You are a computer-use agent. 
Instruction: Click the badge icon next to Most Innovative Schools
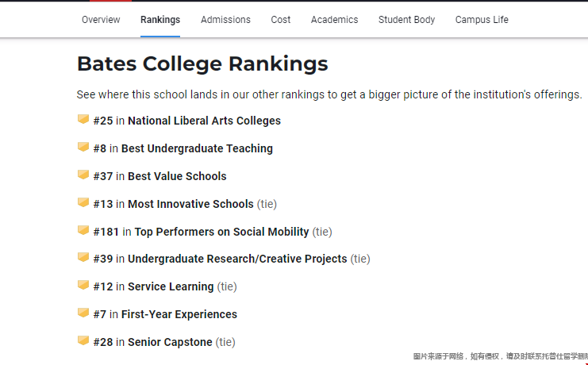pyautogui.click(x=83, y=203)
